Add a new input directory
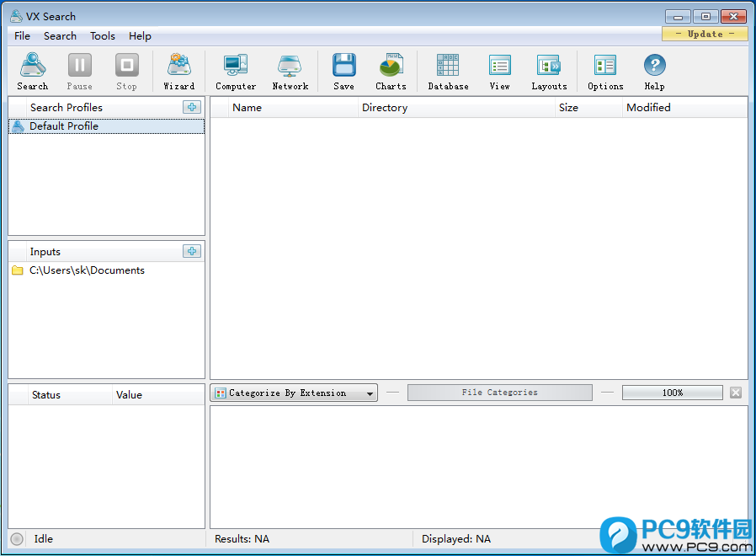756x556 pixels. point(192,251)
